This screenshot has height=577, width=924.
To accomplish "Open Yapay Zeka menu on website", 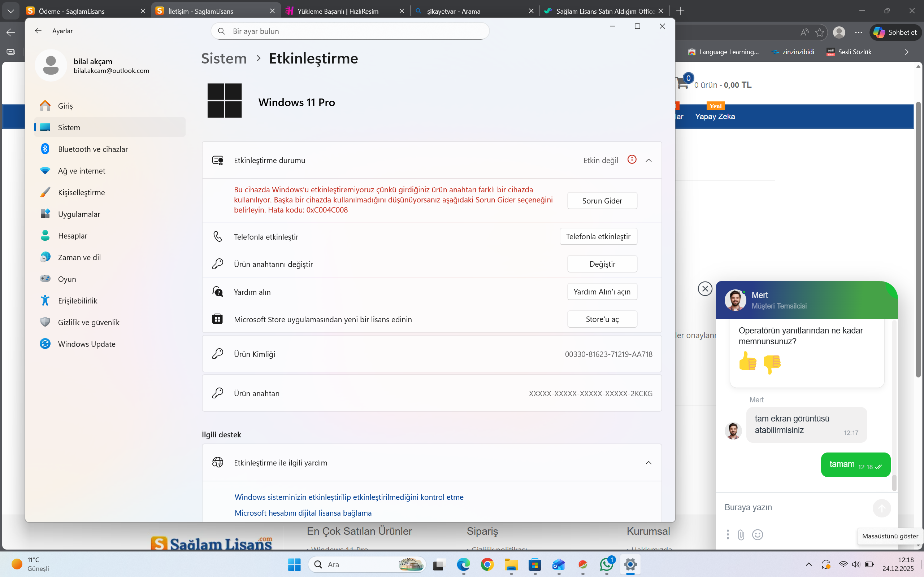I will [x=715, y=117].
